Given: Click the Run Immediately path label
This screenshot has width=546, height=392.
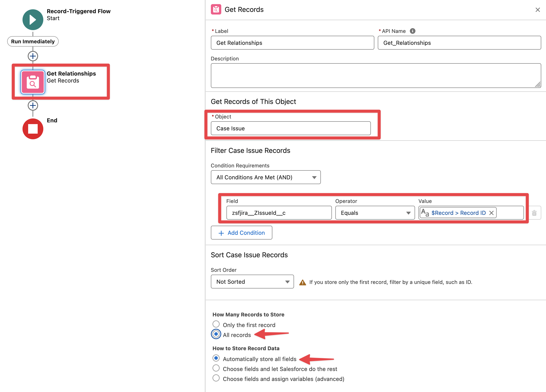Looking at the screenshot, I should [x=33, y=41].
